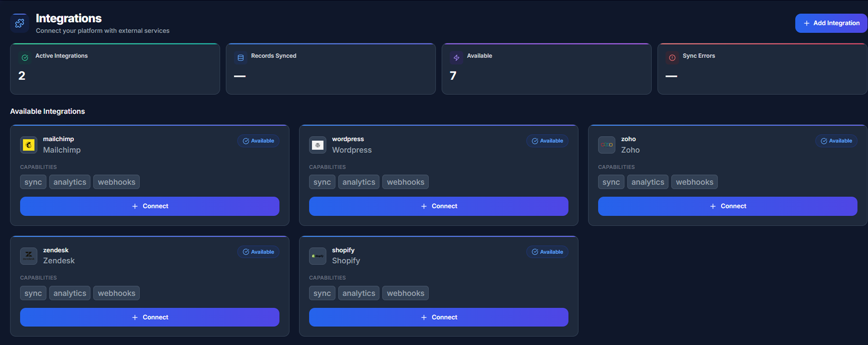Screen dimensions: 868x345
Task: Click the analytics tag on Zoho card
Action: click(648, 182)
